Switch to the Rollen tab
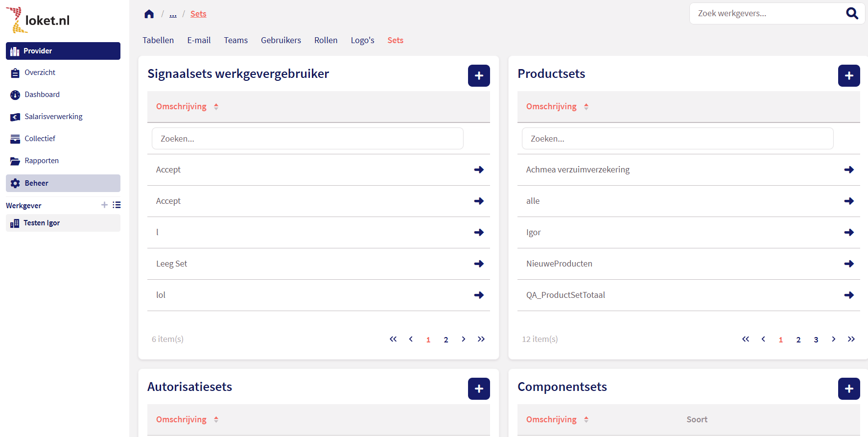This screenshot has height=437, width=868. point(326,40)
